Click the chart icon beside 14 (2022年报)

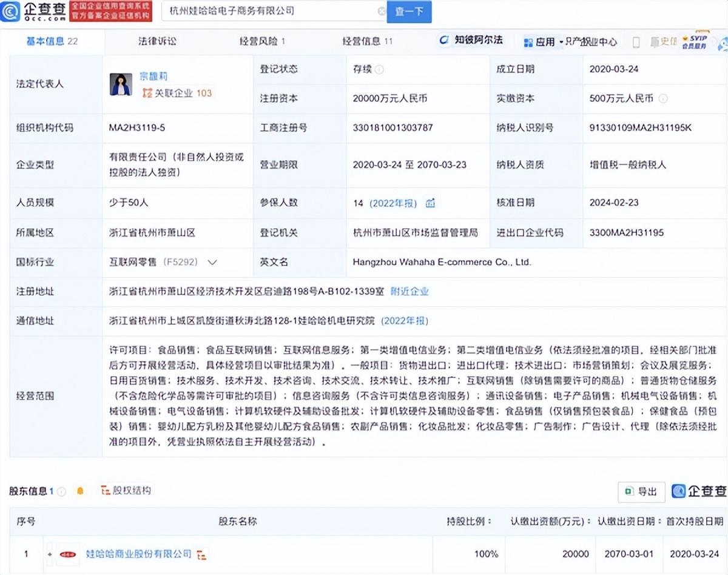tap(430, 203)
